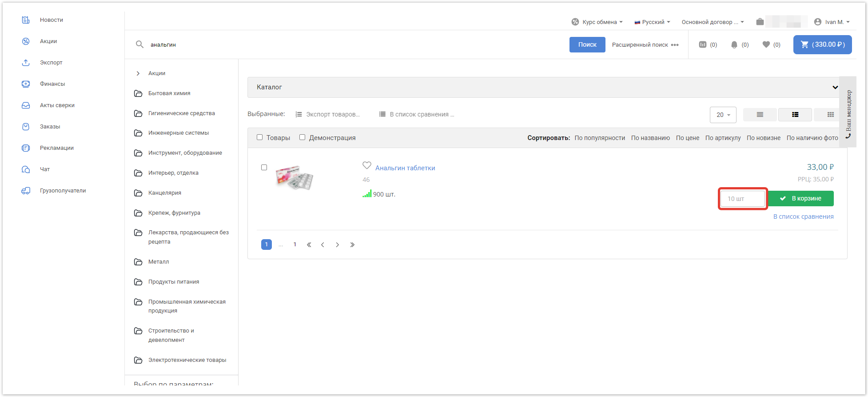Open the comparison list icon in header
Image resolution: width=868 pixels, height=397 pixels.
703,44
